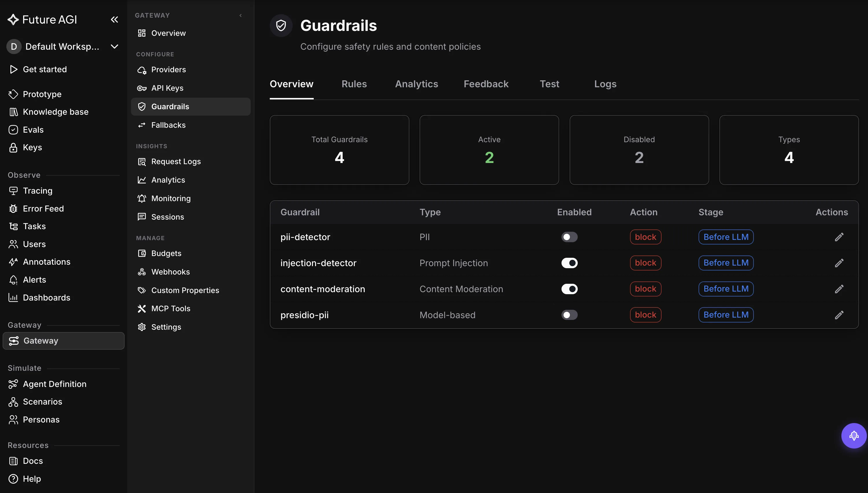This screenshot has width=868, height=493.
Task: Go to gateway Overview menu item
Action: [191, 33]
